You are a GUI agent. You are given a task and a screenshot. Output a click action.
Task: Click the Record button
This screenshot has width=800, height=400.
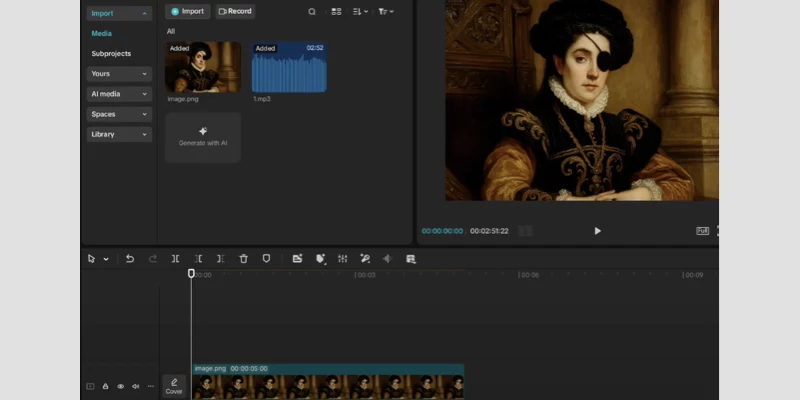[x=235, y=11]
